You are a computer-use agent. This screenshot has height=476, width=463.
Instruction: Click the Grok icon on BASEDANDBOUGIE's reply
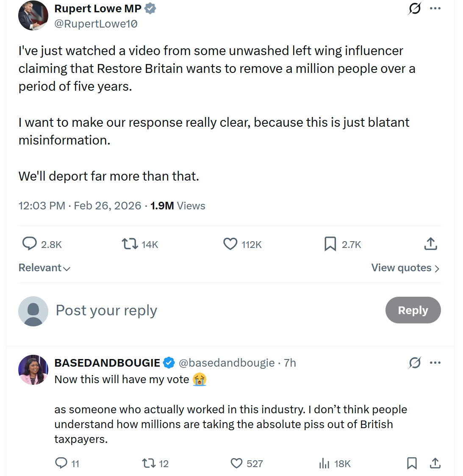415,363
